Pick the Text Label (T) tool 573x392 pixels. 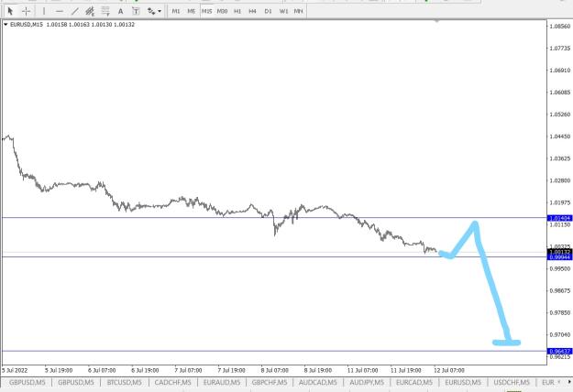[136, 11]
